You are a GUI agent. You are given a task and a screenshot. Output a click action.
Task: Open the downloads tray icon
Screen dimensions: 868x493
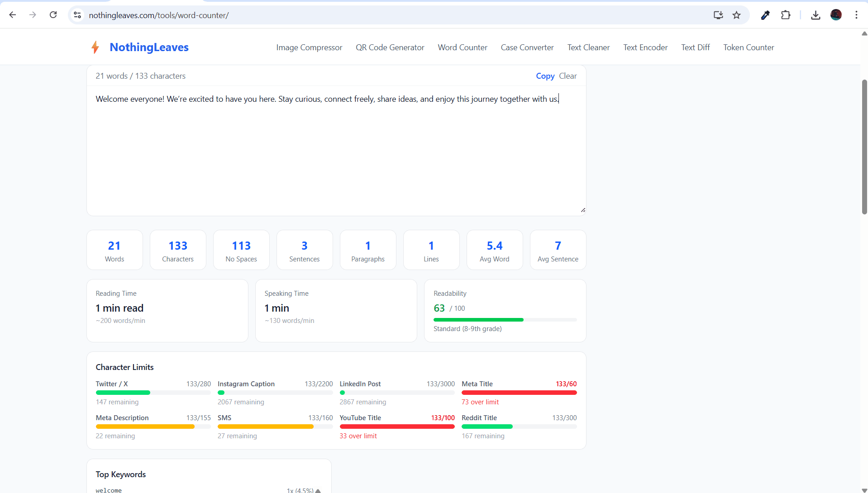tap(816, 15)
